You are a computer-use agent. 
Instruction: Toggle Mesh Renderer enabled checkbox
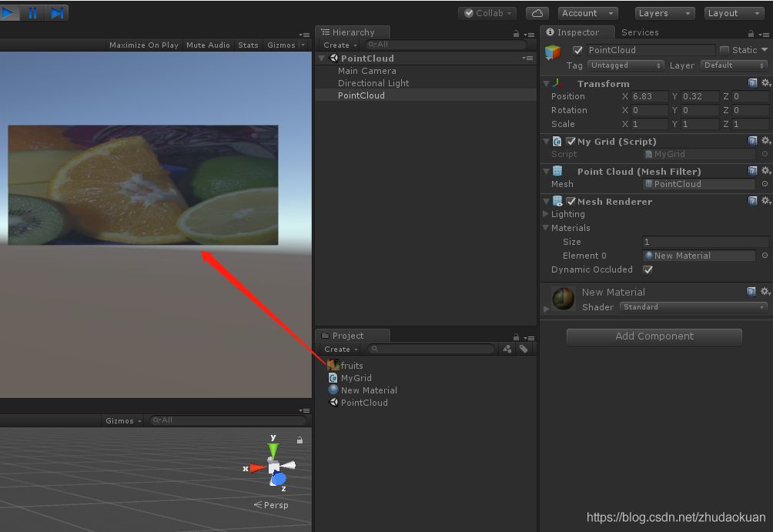click(x=571, y=201)
